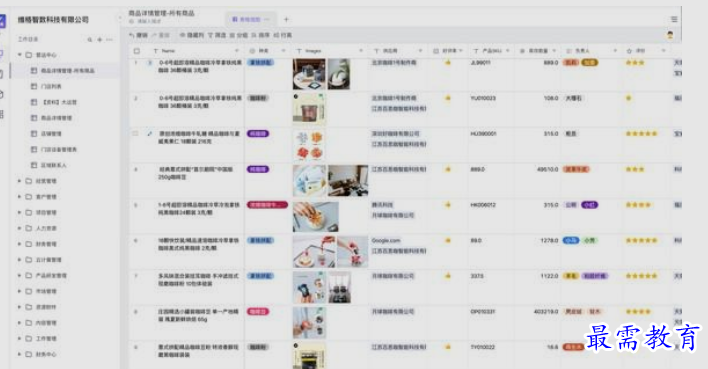Open the 负责人 column header dropdown

(615, 51)
